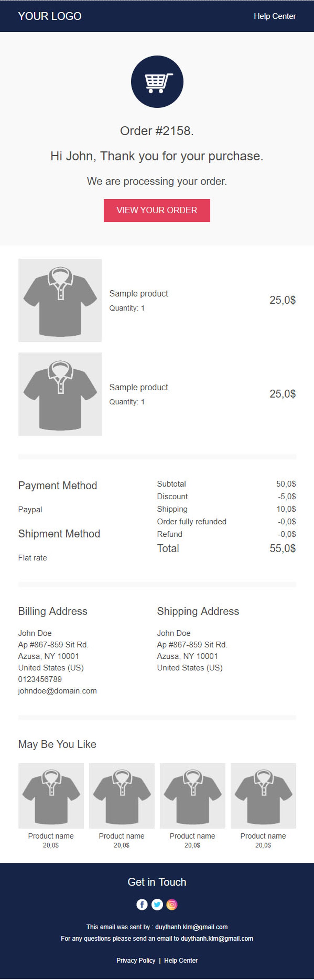
Task: Open the Privacy Policy footer link
Action: (135, 960)
